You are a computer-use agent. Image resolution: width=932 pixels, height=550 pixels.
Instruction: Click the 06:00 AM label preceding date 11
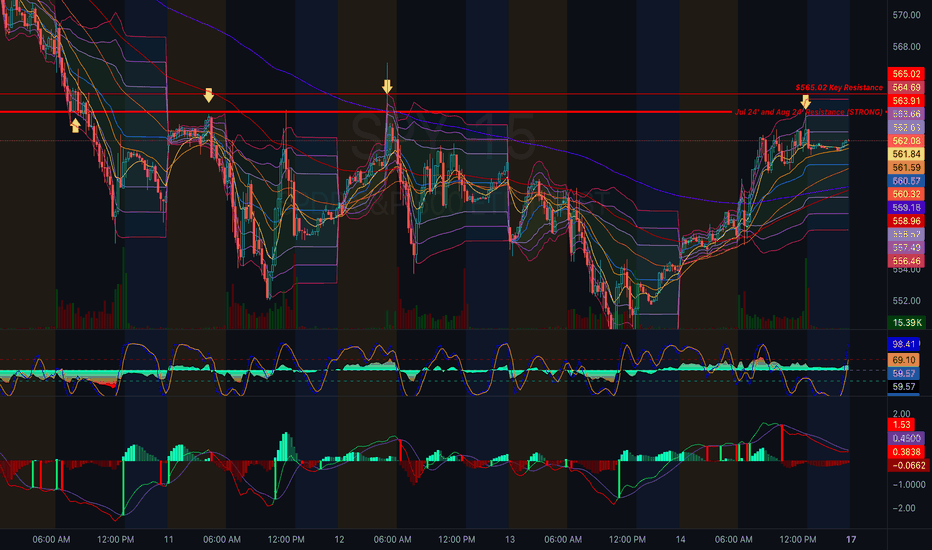(51, 539)
